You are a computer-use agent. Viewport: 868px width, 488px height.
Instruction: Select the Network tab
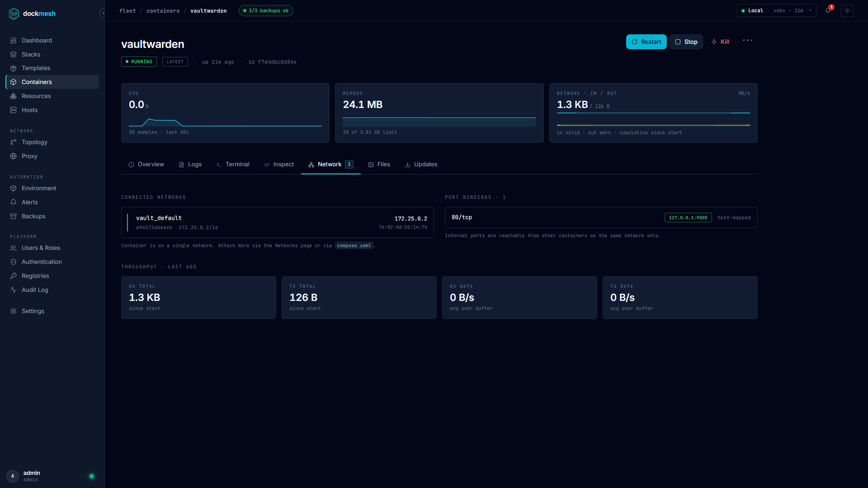pos(331,164)
